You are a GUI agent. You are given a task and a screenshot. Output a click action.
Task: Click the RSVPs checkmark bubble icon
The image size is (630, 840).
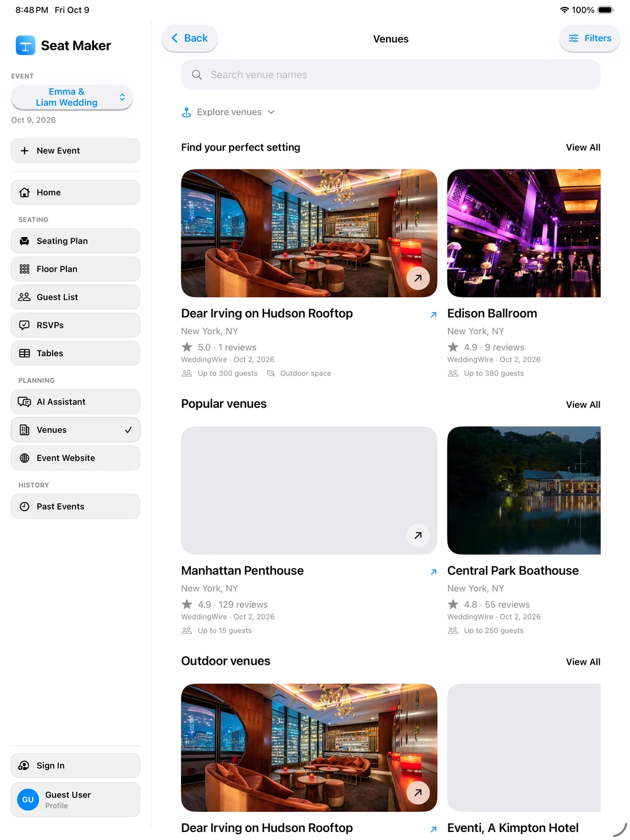25,325
